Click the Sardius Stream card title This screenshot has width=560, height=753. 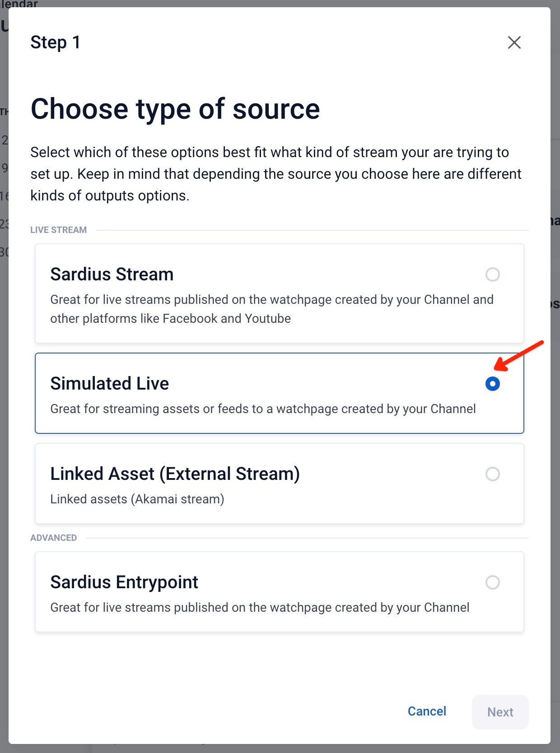pos(112,274)
